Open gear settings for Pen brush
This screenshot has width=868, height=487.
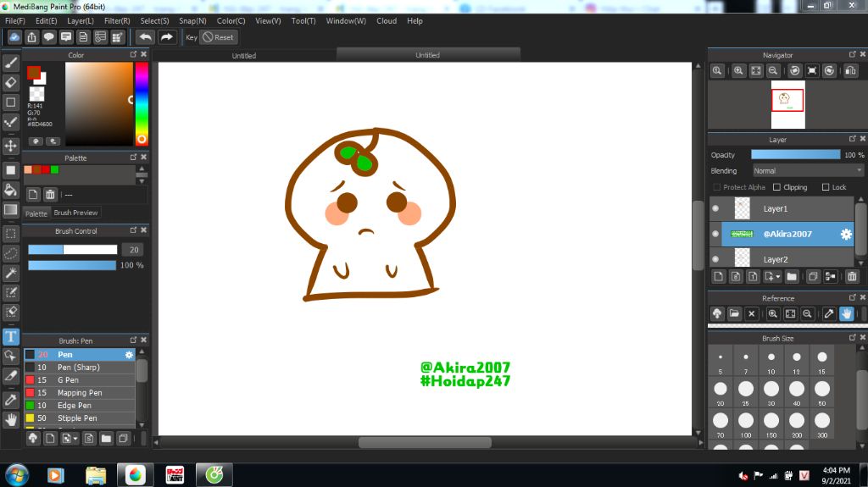click(x=129, y=355)
